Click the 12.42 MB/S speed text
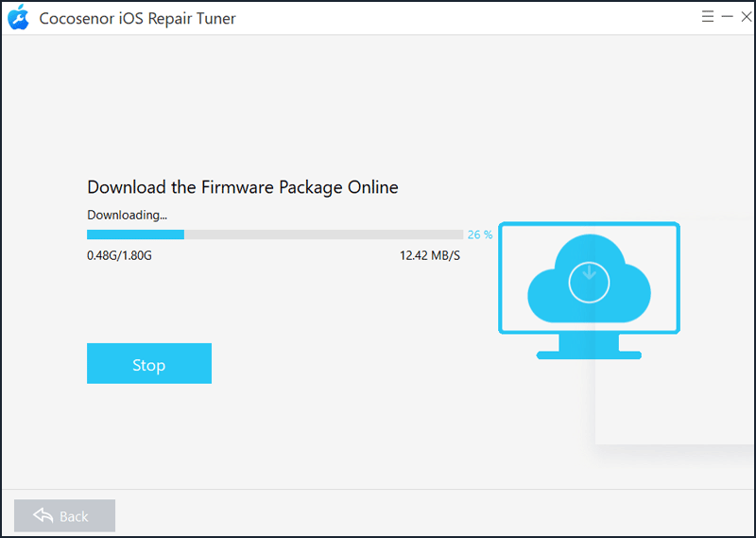756x538 pixels. click(x=430, y=255)
